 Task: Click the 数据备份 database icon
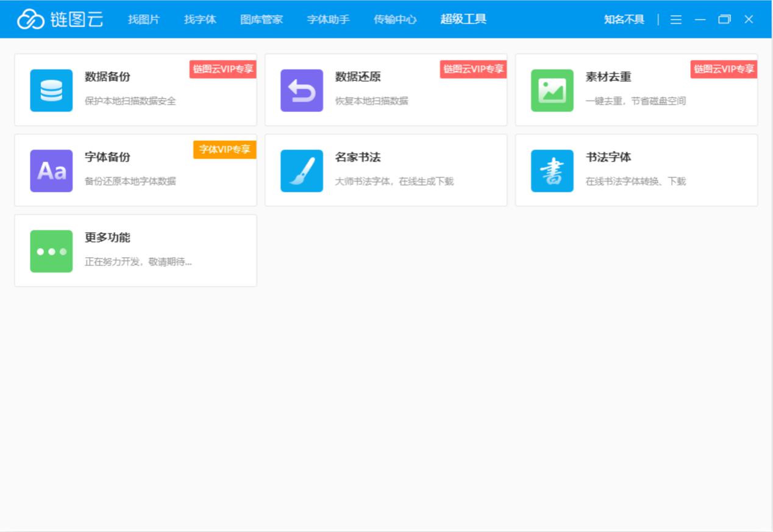(x=51, y=90)
